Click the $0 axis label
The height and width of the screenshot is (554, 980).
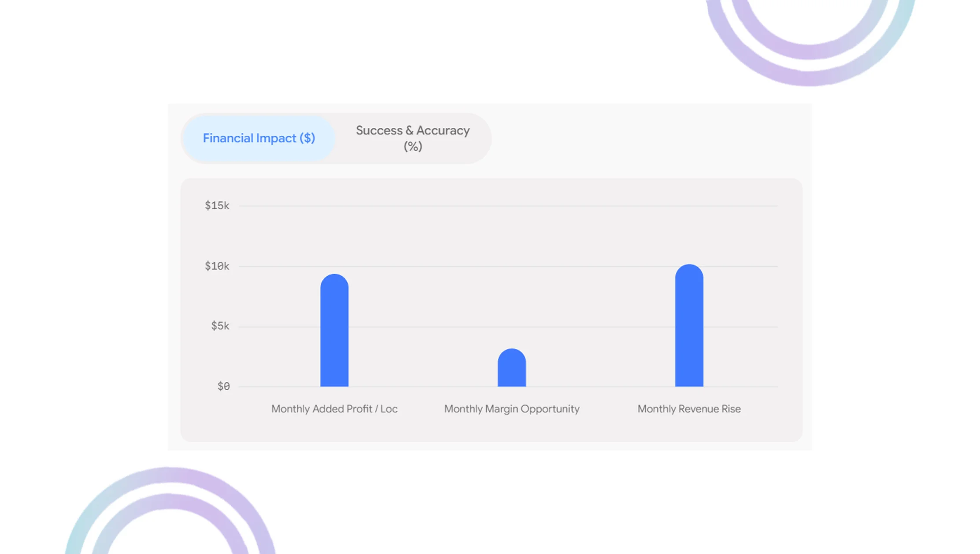tap(223, 387)
